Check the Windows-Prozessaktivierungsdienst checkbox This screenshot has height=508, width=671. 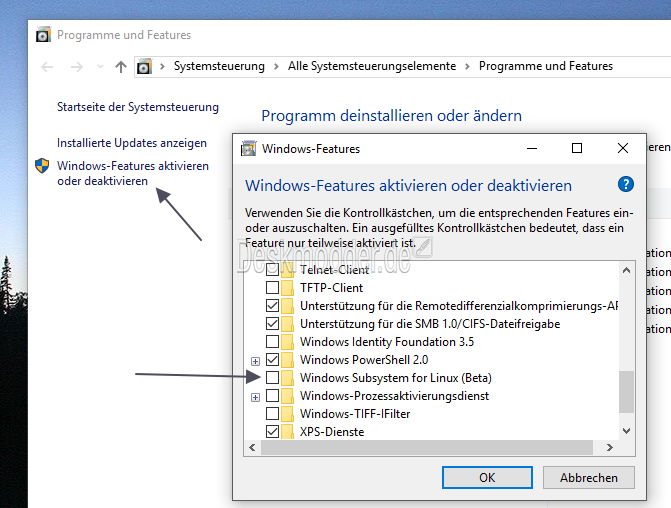(x=273, y=395)
